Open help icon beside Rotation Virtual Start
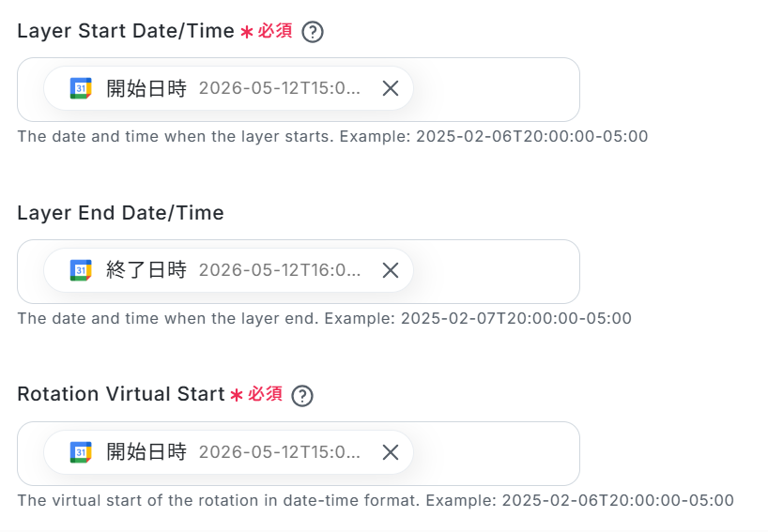Image resolution: width=768 pixels, height=532 pixels. [302, 395]
